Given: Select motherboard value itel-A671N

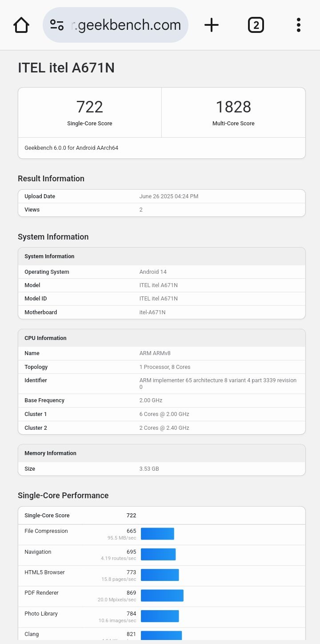Looking at the screenshot, I should pos(152,312).
